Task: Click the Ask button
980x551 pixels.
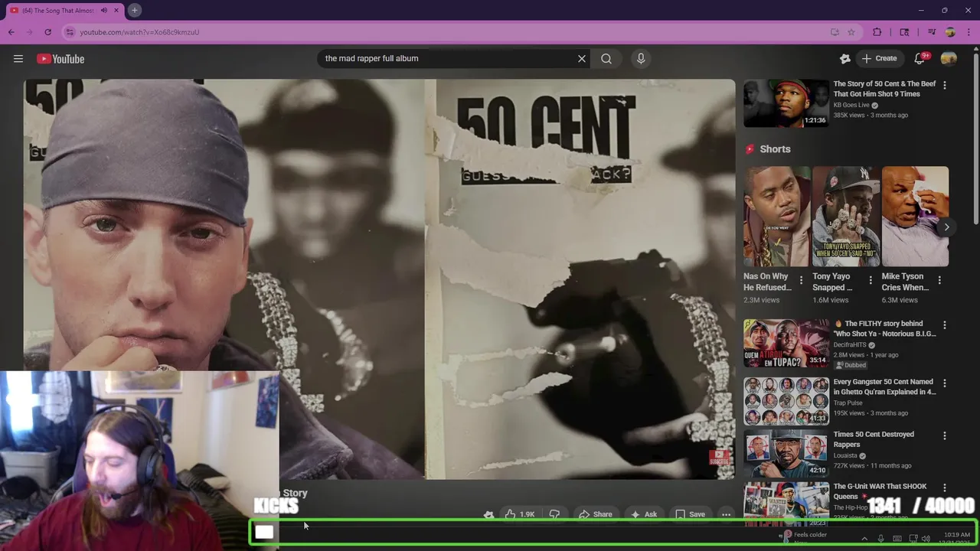Action: click(644, 514)
